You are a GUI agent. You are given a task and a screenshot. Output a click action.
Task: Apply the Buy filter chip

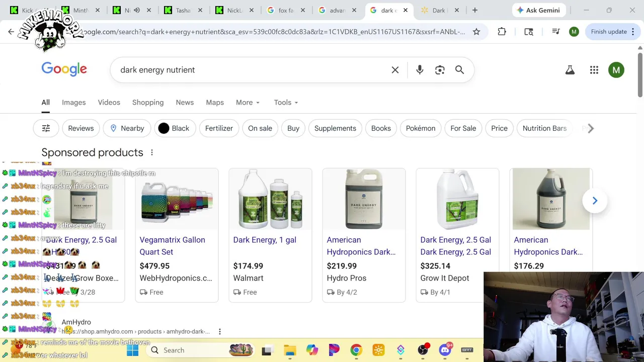click(x=293, y=128)
